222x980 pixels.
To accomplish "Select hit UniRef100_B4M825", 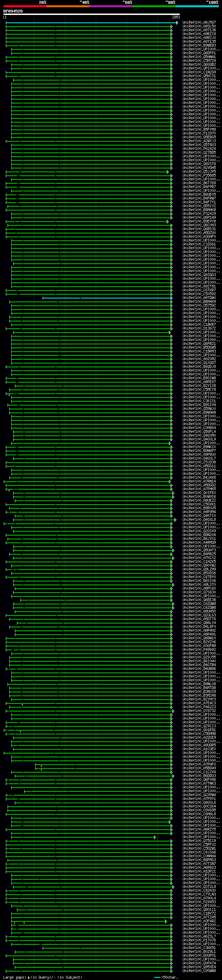I will 199,554.
